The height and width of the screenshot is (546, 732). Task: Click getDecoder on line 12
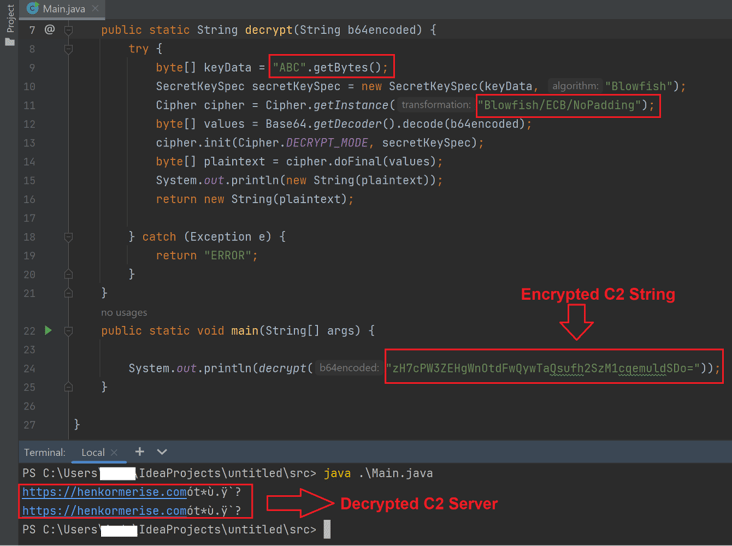point(347,124)
